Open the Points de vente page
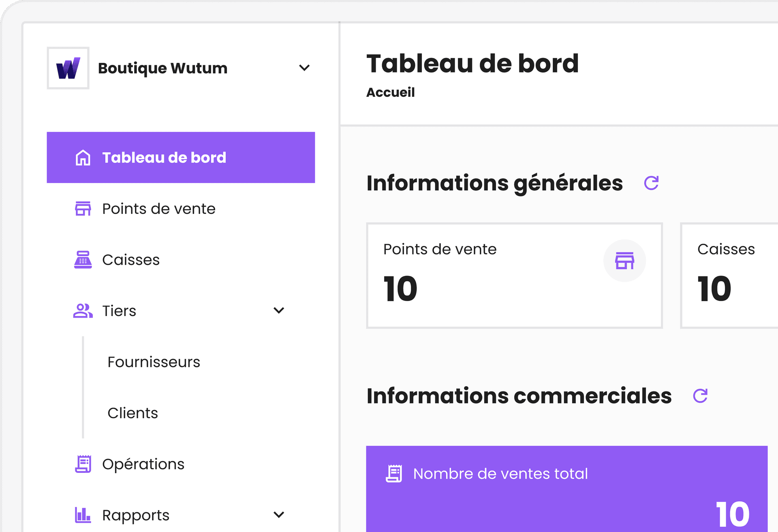778x532 pixels. [158, 208]
